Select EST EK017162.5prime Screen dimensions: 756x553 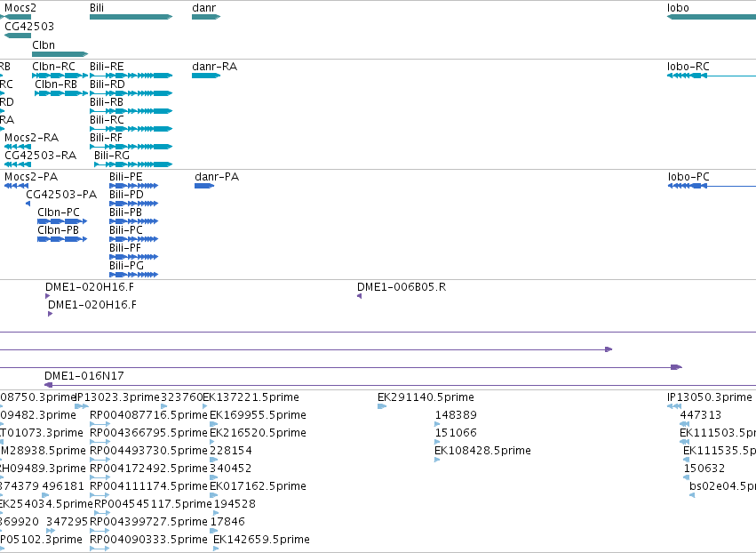pos(213,495)
